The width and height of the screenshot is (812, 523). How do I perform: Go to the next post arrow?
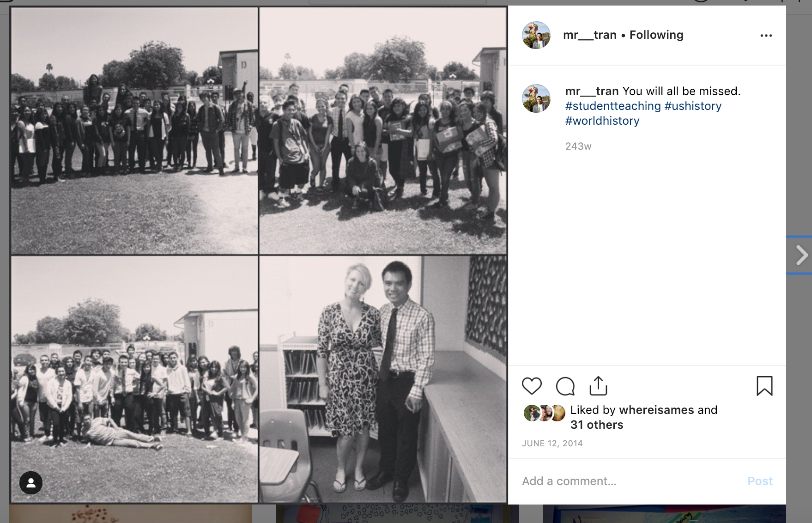tap(802, 255)
